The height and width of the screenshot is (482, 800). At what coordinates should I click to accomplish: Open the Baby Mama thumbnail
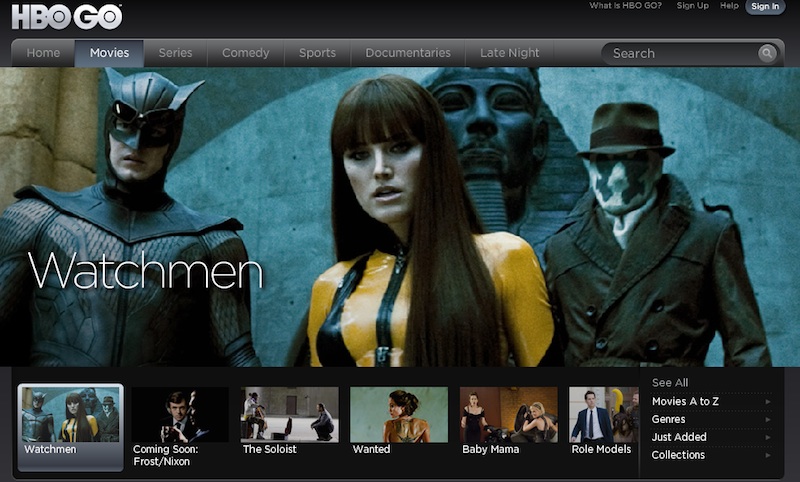(508, 415)
